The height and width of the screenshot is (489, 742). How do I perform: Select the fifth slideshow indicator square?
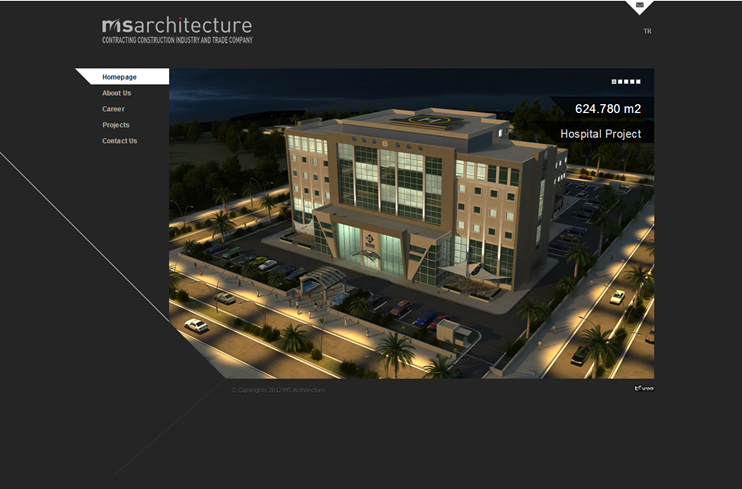click(638, 81)
